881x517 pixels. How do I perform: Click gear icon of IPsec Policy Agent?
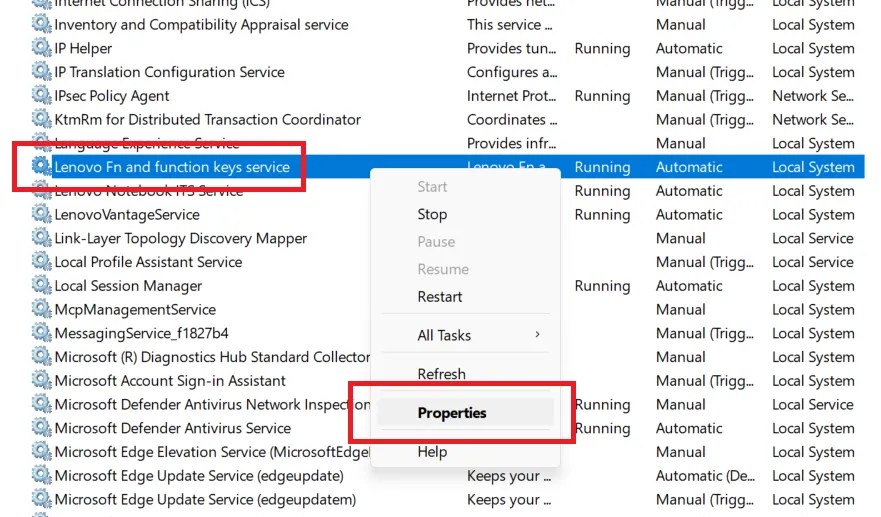pyautogui.click(x=42, y=96)
